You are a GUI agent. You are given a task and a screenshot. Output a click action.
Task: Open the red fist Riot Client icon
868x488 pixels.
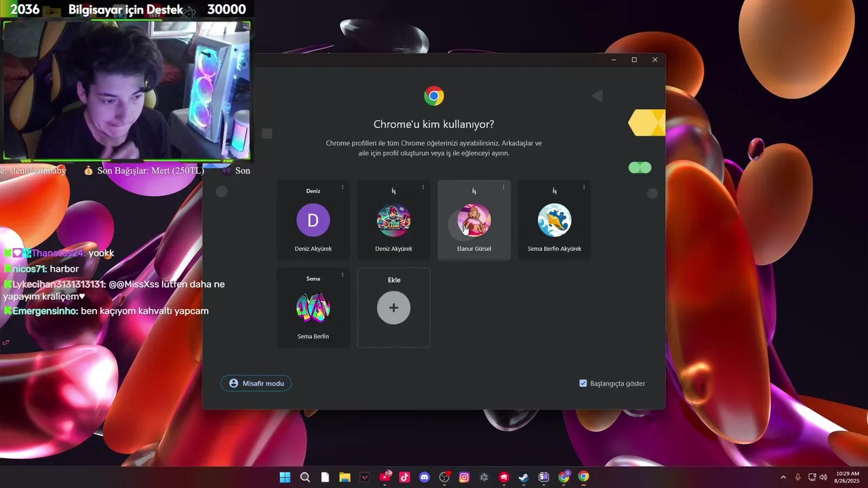click(504, 477)
